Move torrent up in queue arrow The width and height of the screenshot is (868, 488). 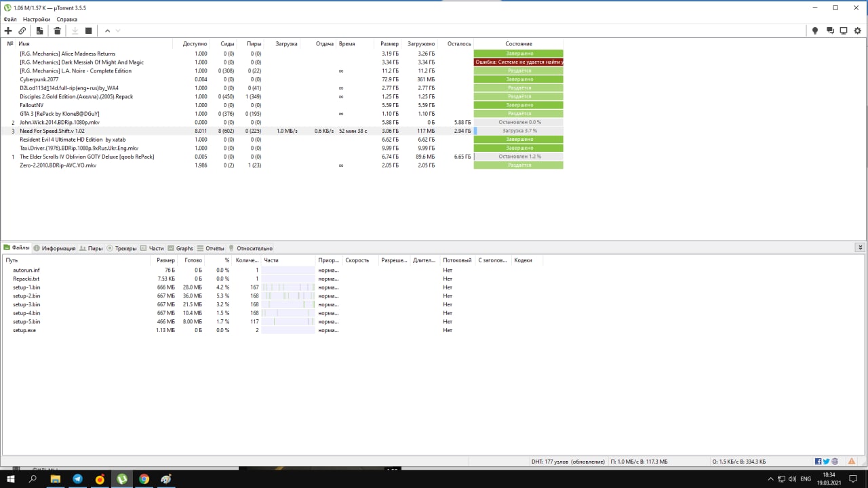(x=107, y=30)
